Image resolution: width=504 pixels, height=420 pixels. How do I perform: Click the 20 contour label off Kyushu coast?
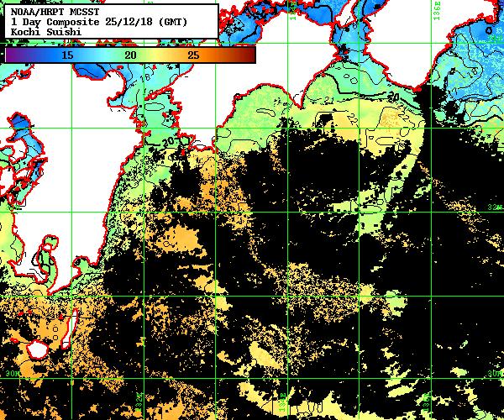(x=168, y=141)
